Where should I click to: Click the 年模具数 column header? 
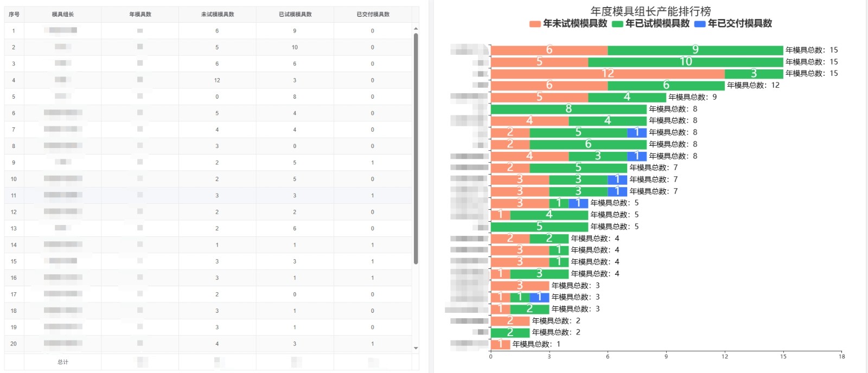pyautogui.click(x=140, y=14)
